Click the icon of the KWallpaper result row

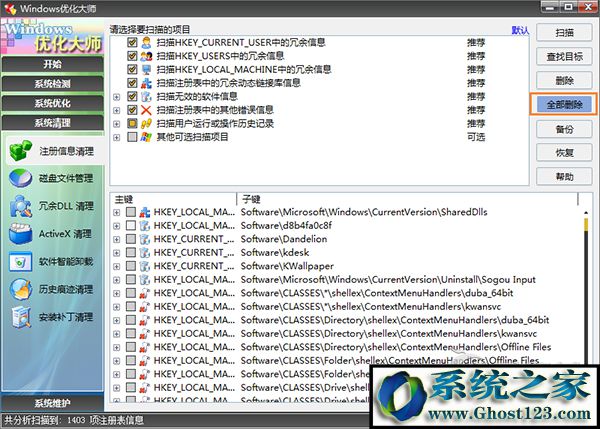[x=144, y=266]
